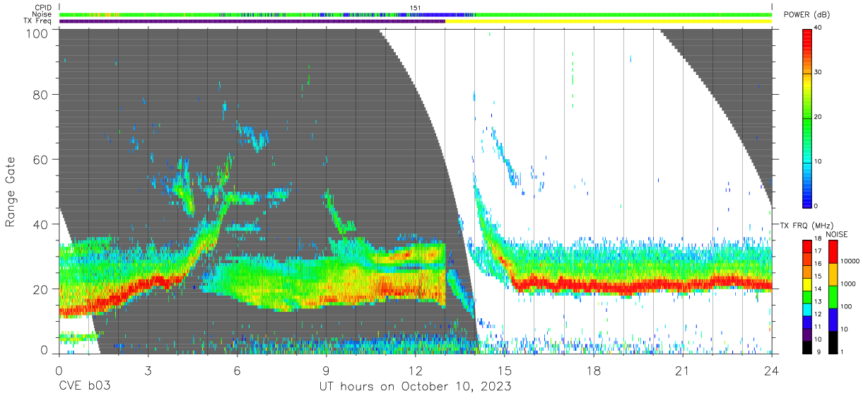
Task: Click the "UT hours on October 10, 2023" axis title
Action: pos(414,386)
